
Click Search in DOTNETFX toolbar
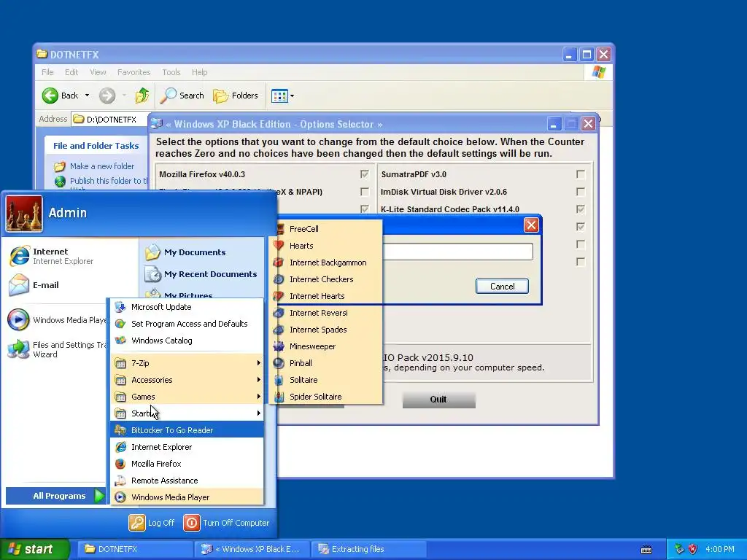pos(182,96)
